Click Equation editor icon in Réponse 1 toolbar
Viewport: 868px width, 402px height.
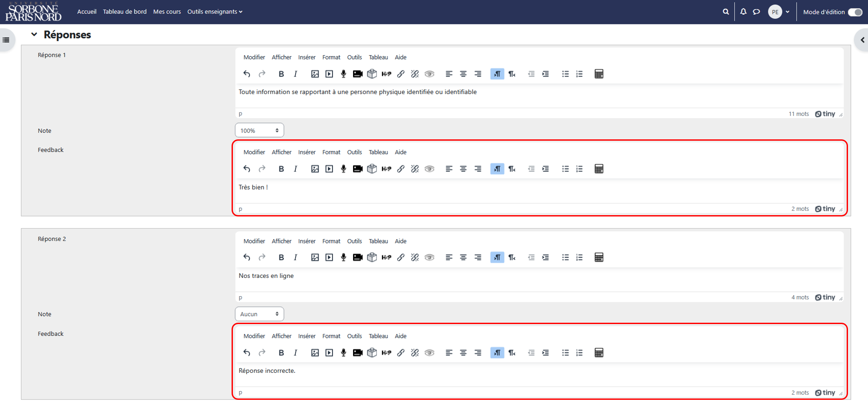pos(599,74)
